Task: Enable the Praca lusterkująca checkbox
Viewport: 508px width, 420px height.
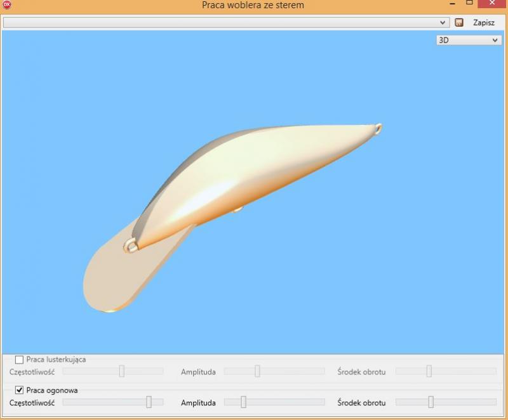Action: pyautogui.click(x=19, y=360)
